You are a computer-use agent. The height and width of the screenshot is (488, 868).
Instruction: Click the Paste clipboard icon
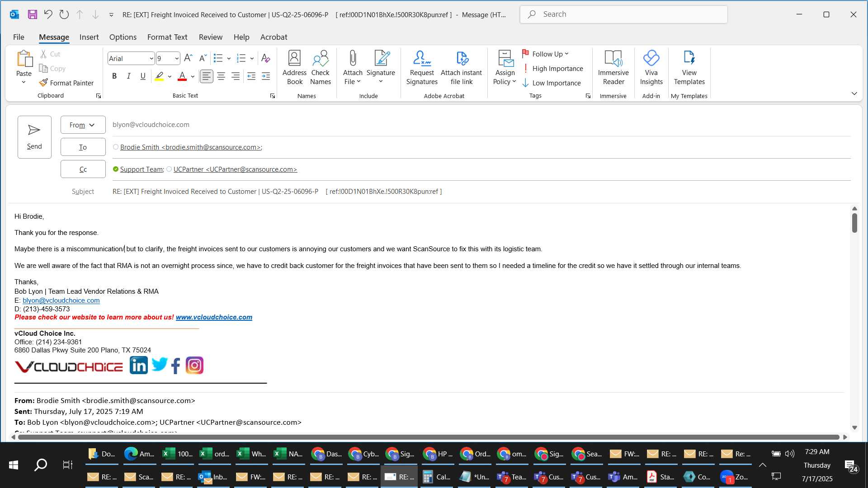[24, 59]
